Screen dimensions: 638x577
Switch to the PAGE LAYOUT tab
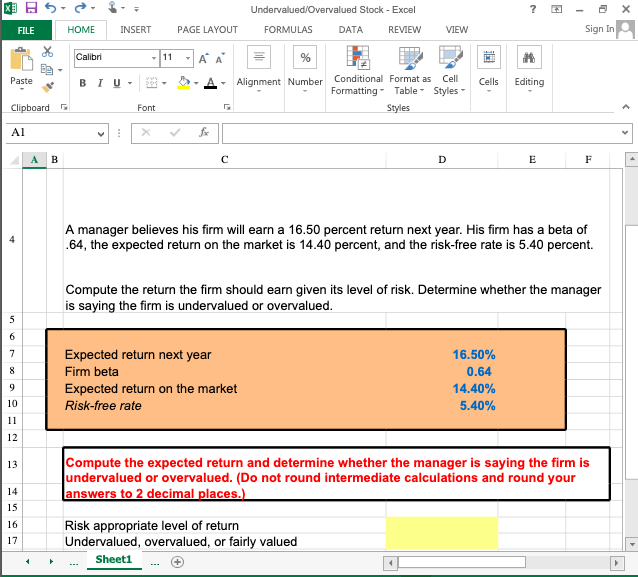click(208, 30)
